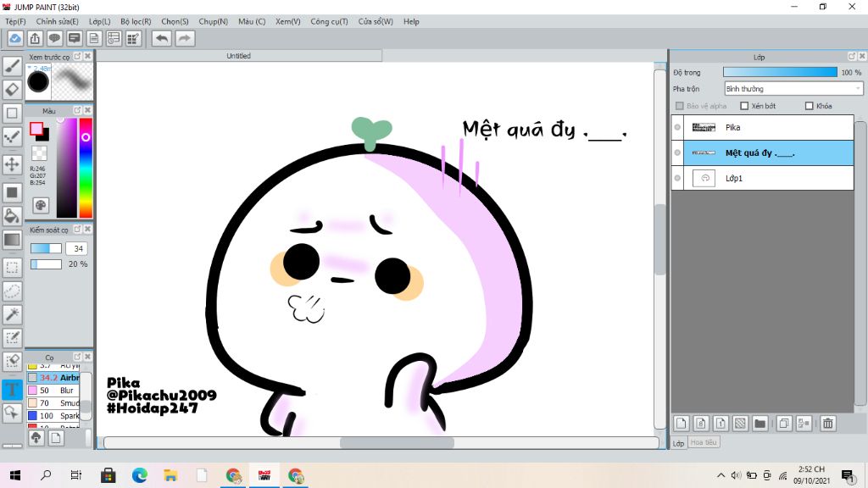Image resolution: width=868 pixels, height=488 pixels.
Task: Select the transparent color swatch
Action: 39,153
